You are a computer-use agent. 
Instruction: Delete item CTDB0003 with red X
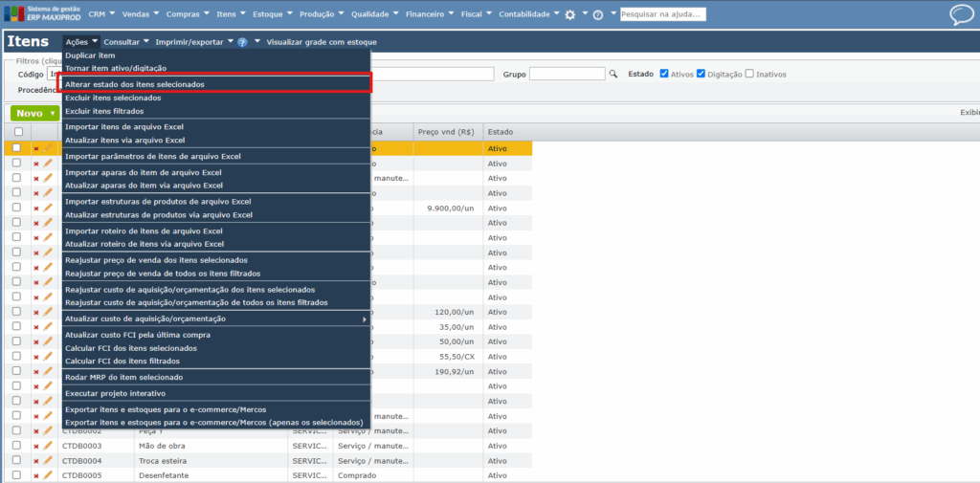36,447
